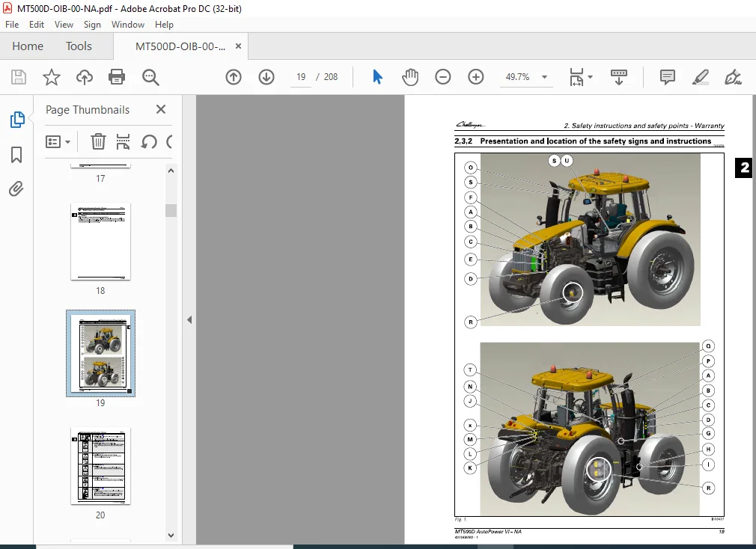Click the header '2. Safety instructions and safety points - Warranty'

click(x=644, y=126)
